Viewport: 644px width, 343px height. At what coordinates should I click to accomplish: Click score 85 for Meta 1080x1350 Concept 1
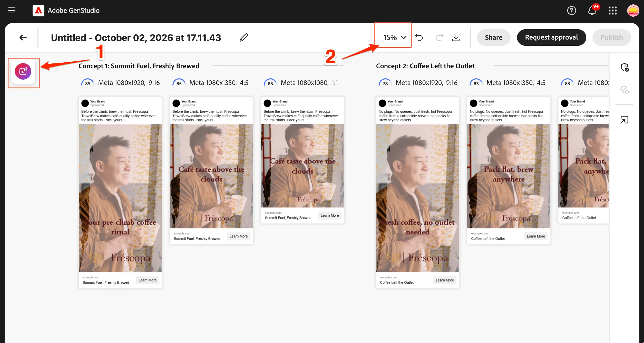(179, 83)
